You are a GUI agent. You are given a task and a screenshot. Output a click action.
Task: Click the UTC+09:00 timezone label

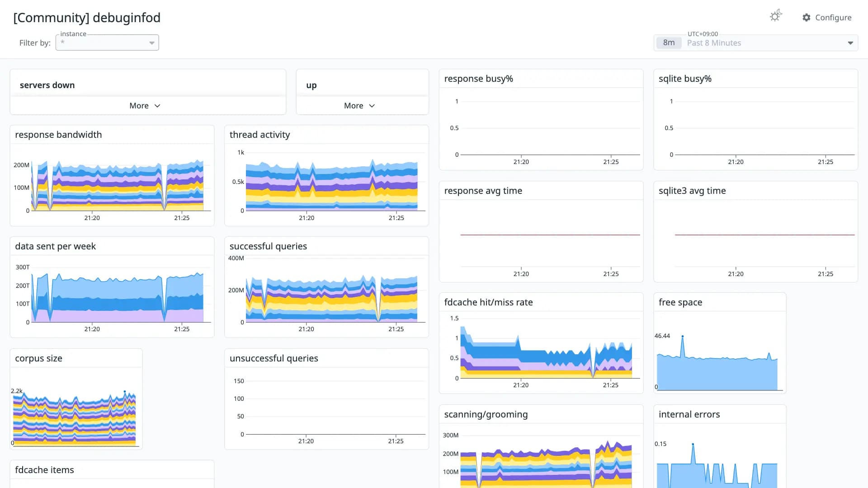pyautogui.click(x=703, y=34)
